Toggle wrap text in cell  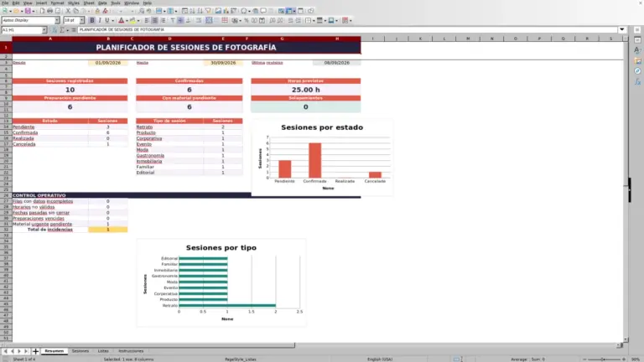[199, 20]
